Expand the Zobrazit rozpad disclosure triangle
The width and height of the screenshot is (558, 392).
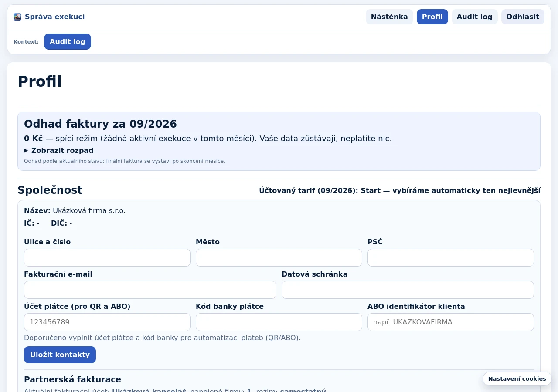click(26, 151)
